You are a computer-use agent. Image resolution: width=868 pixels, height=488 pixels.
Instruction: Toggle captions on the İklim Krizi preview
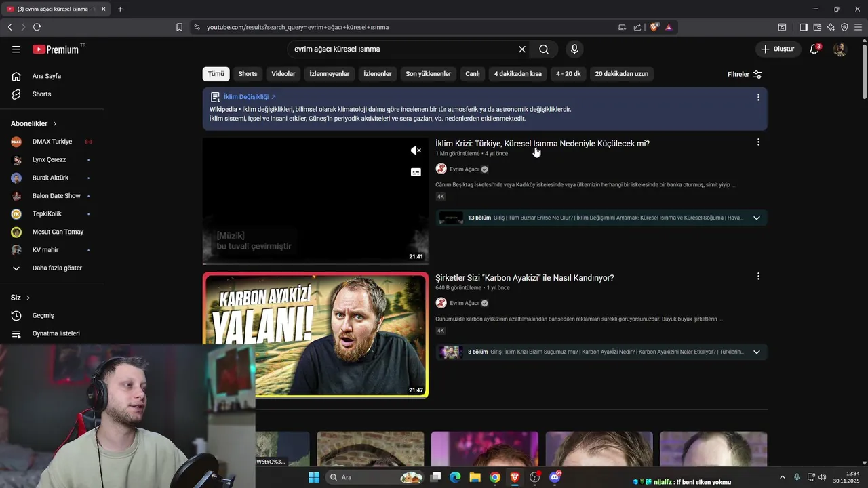click(x=416, y=172)
